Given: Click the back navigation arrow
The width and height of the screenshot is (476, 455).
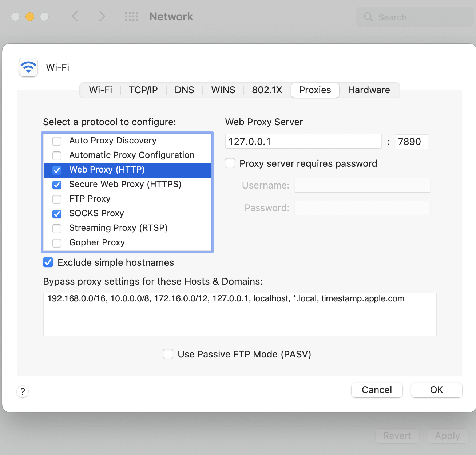Looking at the screenshot, I should (75, 17).
